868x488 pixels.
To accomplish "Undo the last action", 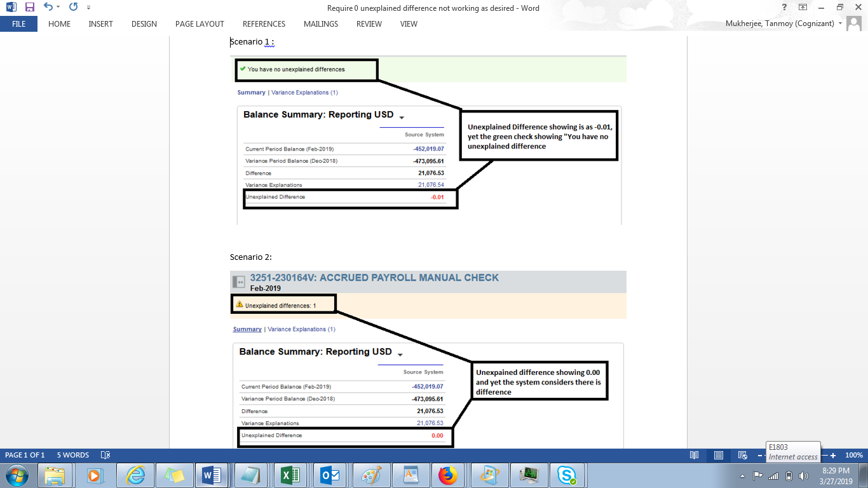I will click(48, 8).
